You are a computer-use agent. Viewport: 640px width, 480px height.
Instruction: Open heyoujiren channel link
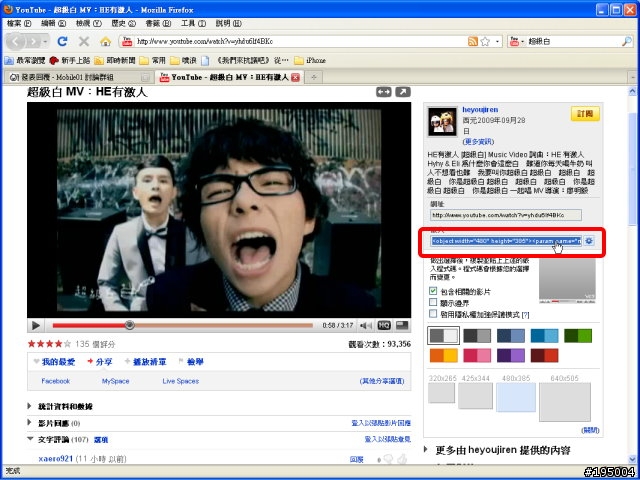tap(480, 109)
